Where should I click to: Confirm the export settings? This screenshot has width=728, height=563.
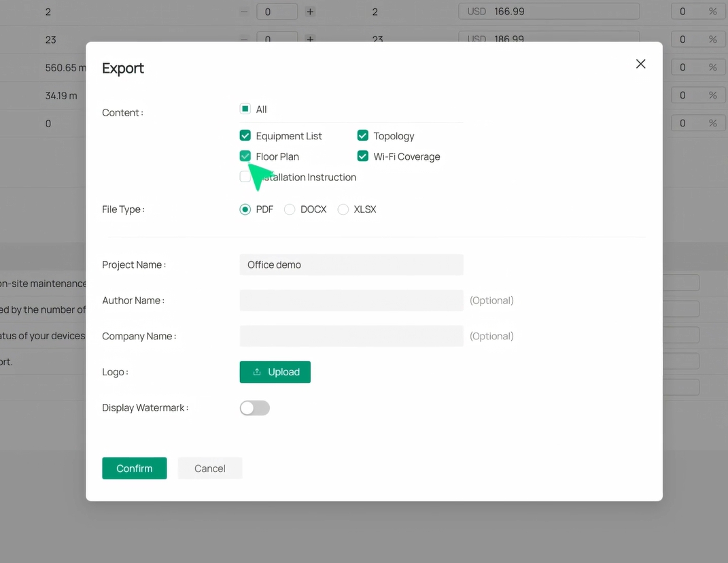point(135,468)
